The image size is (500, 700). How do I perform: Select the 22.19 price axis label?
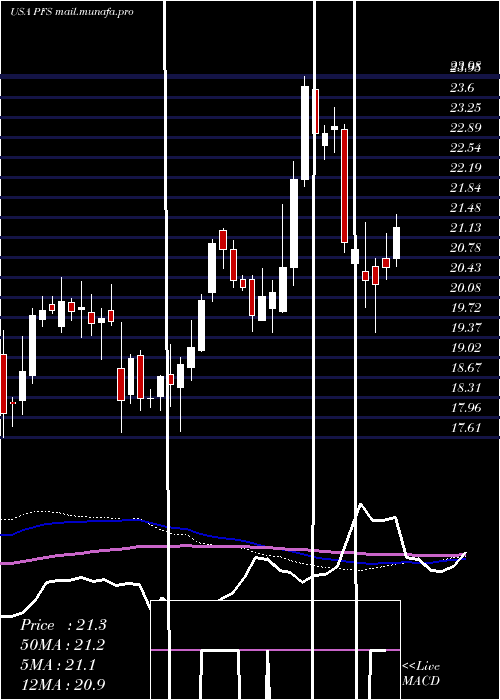(x=465, y=168)
